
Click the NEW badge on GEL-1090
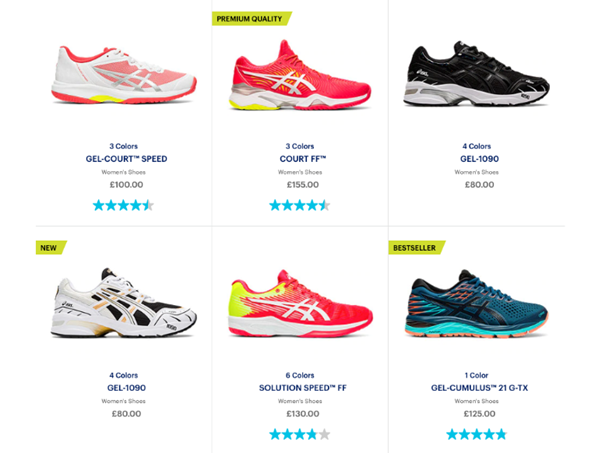(x=51, y=248)
